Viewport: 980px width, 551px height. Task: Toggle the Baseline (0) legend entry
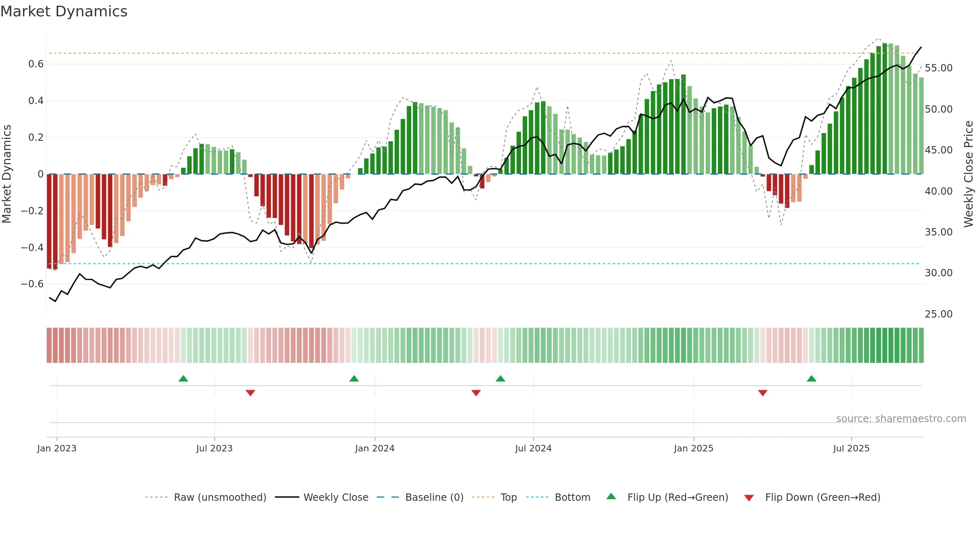[420, 497]
